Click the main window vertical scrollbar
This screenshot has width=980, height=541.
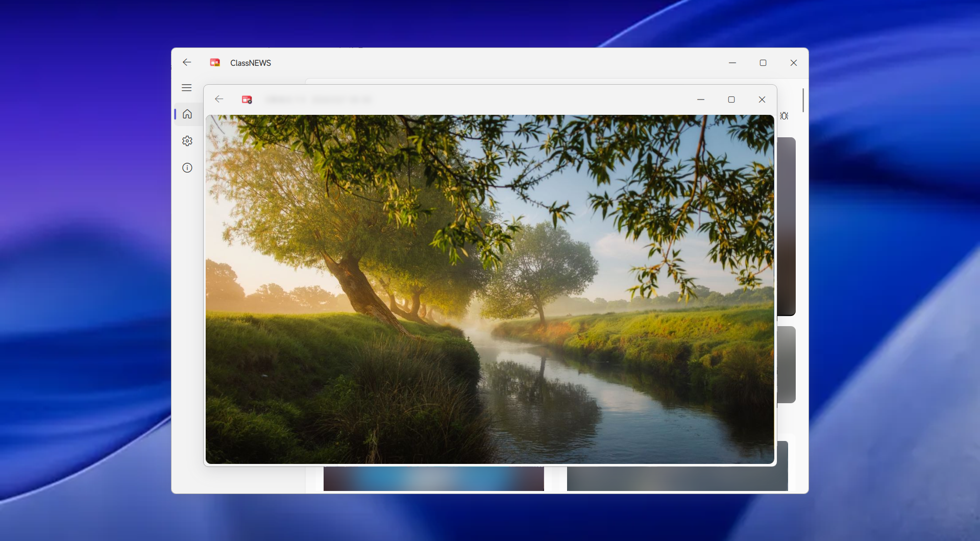(x=803, y=100)
